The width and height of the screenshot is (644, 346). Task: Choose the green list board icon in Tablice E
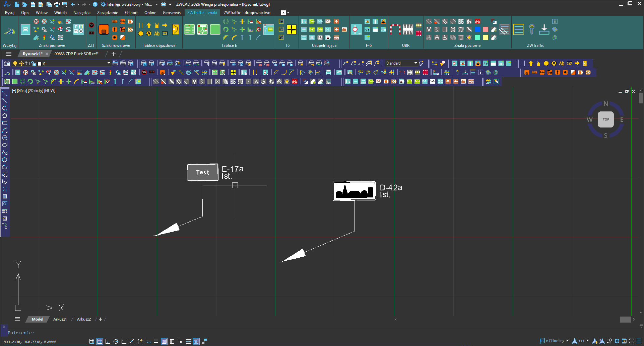[x=190, y=29]
